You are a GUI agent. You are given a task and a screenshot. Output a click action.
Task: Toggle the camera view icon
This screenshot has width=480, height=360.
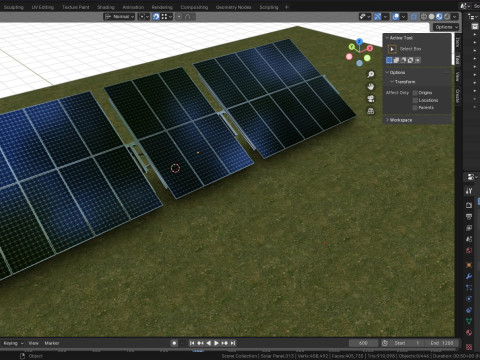(371, 99)
